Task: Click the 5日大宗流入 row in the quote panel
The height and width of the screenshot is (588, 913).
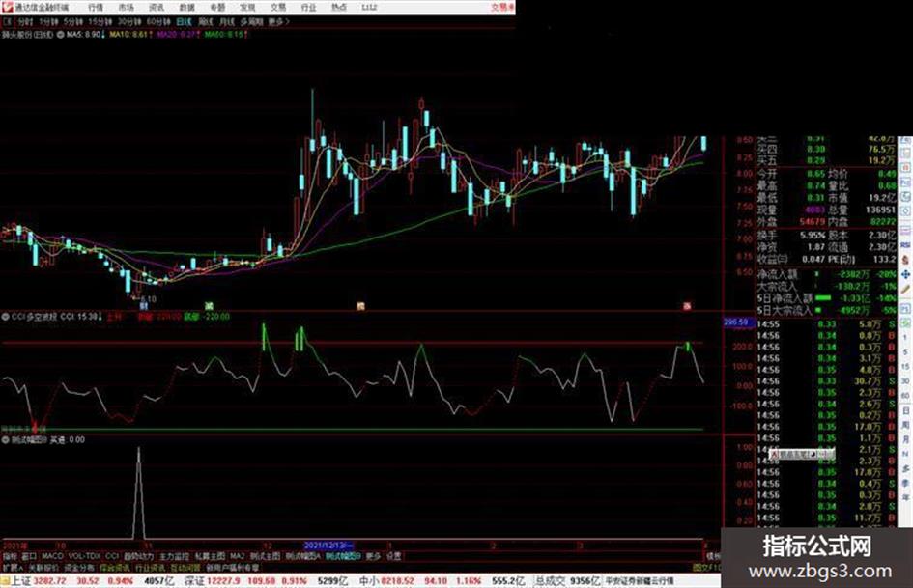Action: click(827, 310)
